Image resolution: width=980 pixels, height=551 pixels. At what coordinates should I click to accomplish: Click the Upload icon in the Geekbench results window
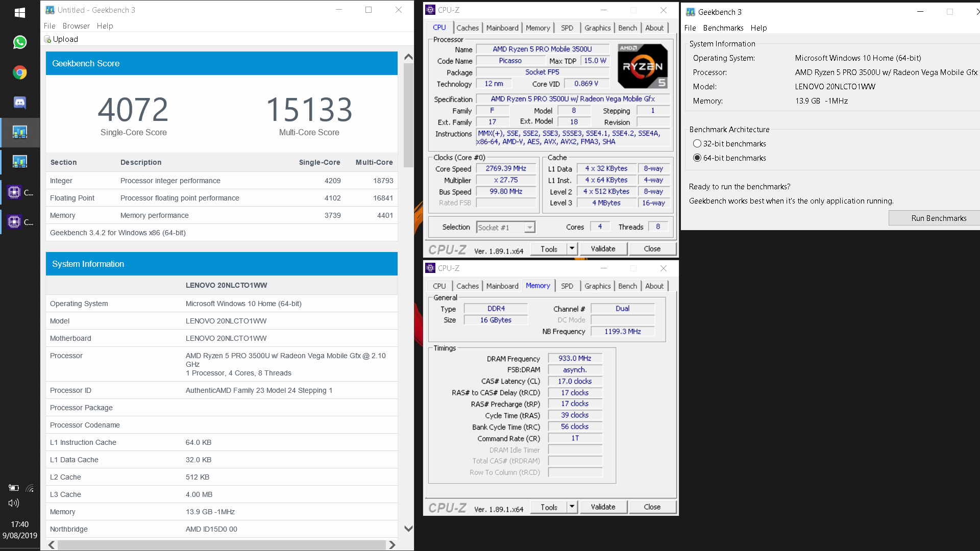pos(47,39)
